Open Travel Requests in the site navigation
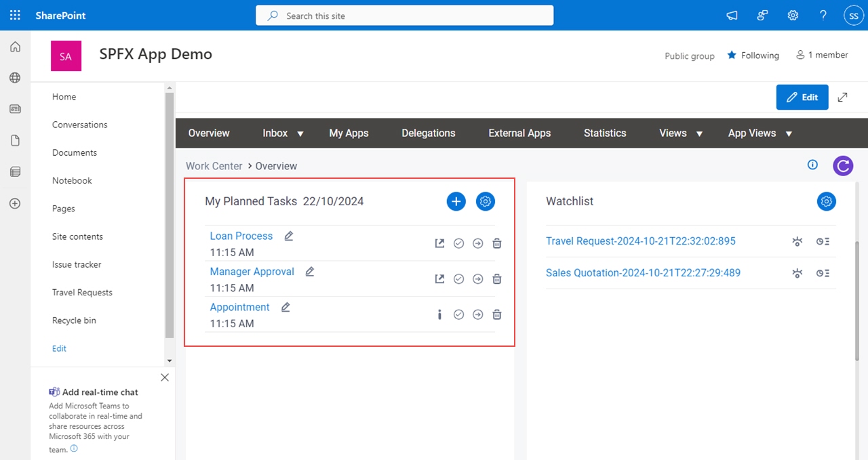The image size is (868, 460). tap(82, 292)
